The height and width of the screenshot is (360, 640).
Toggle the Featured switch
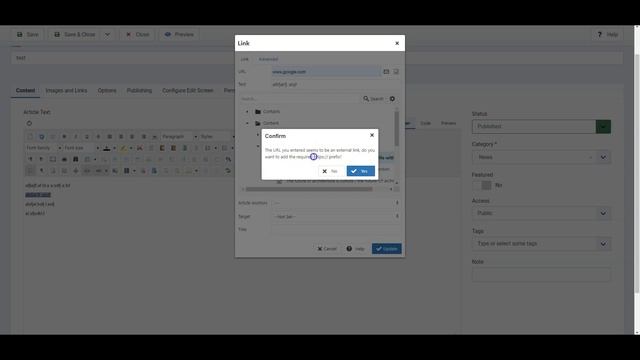(x=482, y=185)
